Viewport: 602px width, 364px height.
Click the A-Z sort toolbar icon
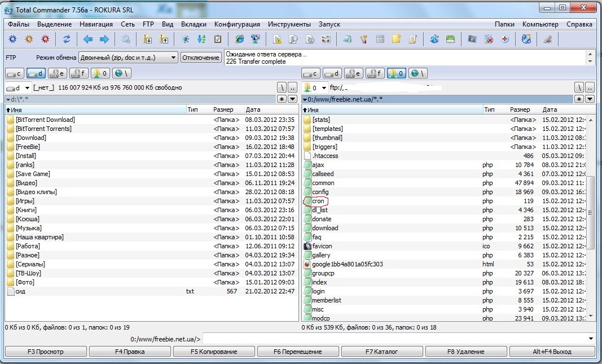tap(201, 40)
